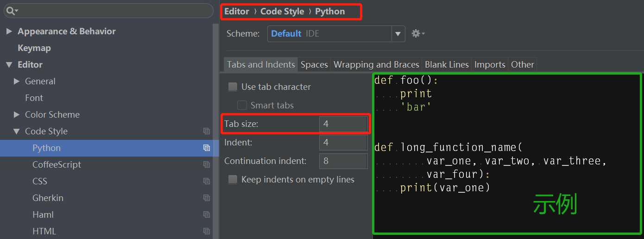Open the Scheme dropdown arrow
The width and height of the screenshot is (644, 239).
coord(398,34)
